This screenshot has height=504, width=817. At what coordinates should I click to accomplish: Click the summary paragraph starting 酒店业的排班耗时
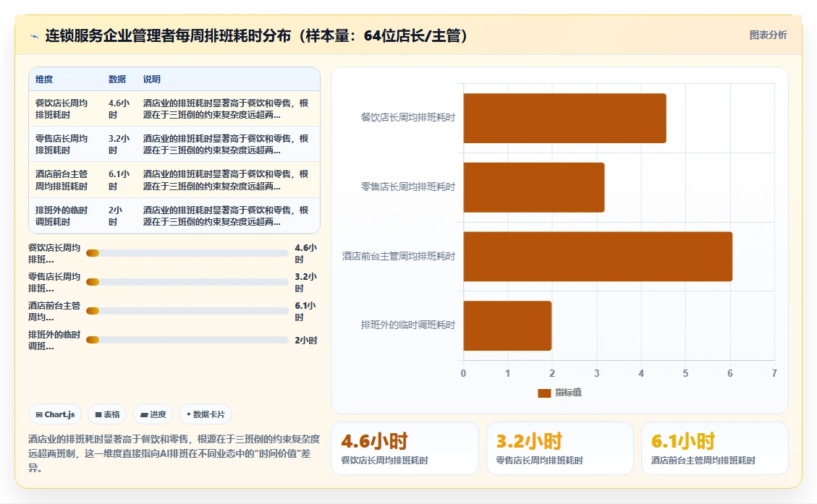click(x=174, y=453)
